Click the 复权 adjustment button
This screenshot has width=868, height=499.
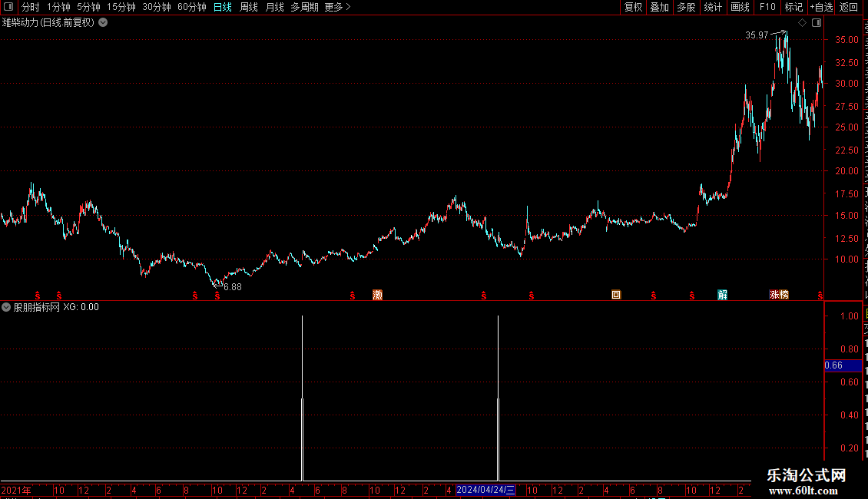tap(633, 7)
